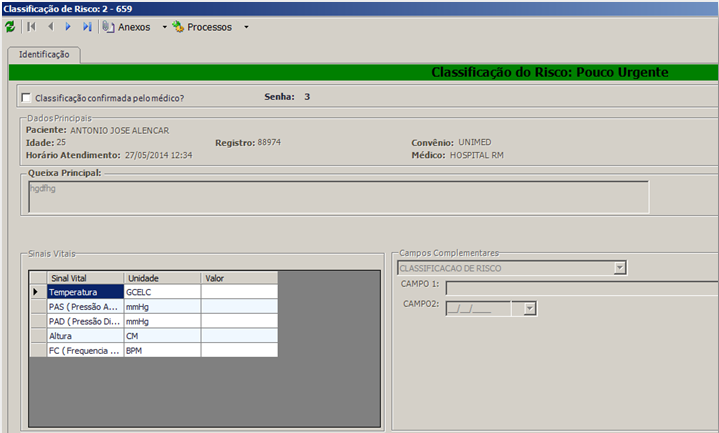Click the Valor cell for Temperatura
Image resolution: width=719 pixels, height=433 pixels.
(239, 292)
